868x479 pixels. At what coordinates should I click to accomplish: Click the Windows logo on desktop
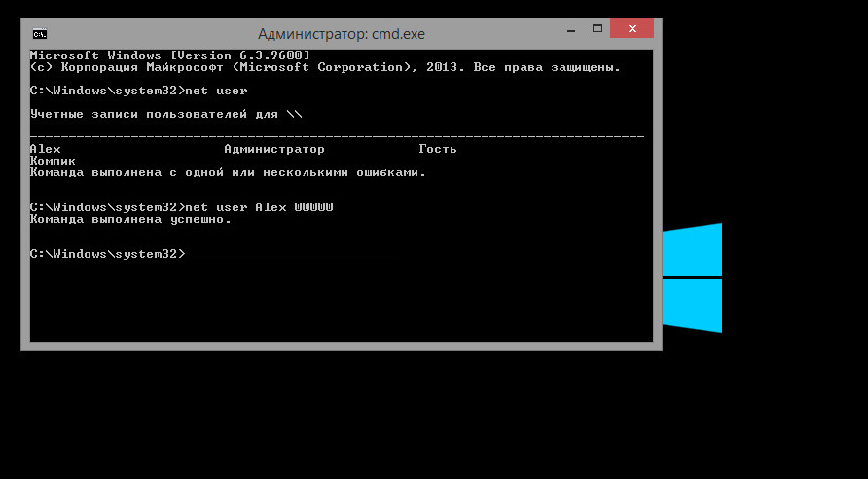tap(692, 278)
